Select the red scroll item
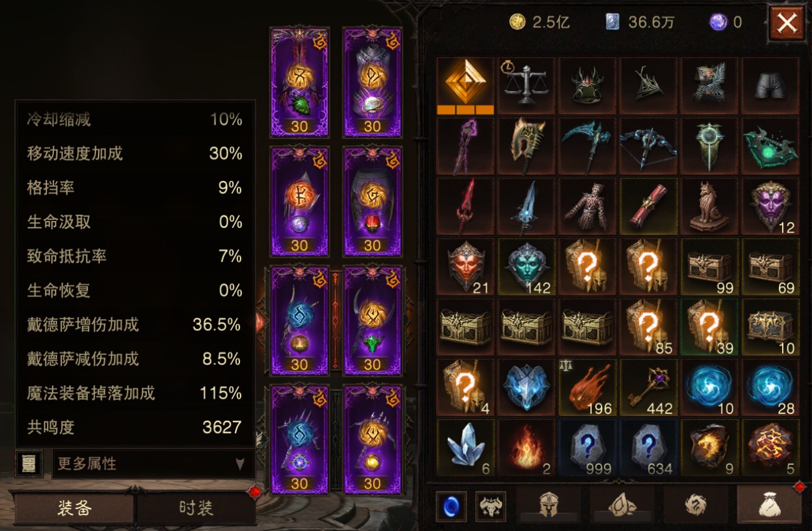The width and height of the screenshot is (812, 531). click(x=648, y=206)
